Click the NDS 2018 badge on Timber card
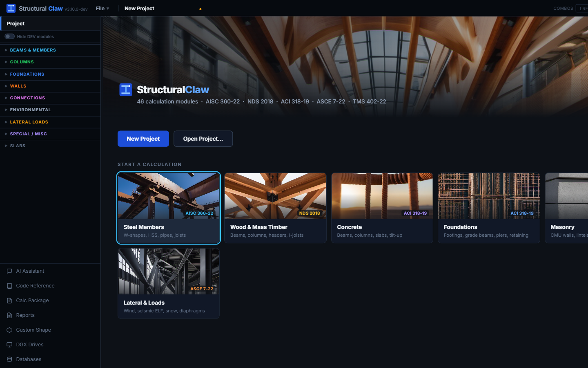The width and height of the screenshot is (588, 368). [x=310, y=213]
